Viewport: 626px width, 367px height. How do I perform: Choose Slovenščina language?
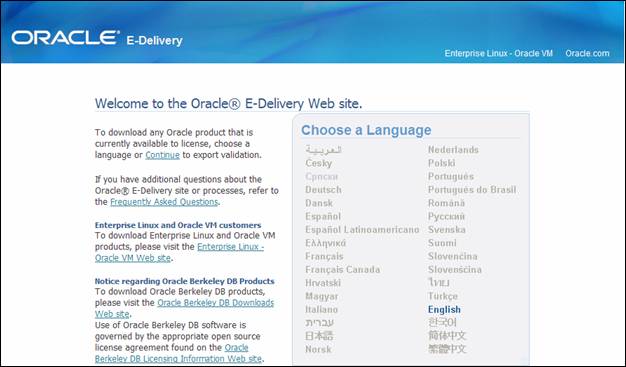click(x=455, y=270)
